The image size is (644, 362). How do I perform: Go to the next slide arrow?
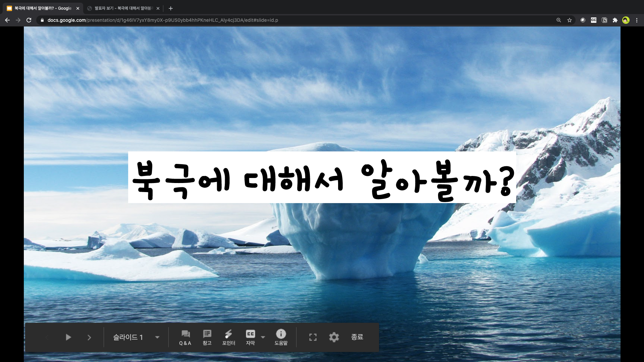tap(89, 338)
